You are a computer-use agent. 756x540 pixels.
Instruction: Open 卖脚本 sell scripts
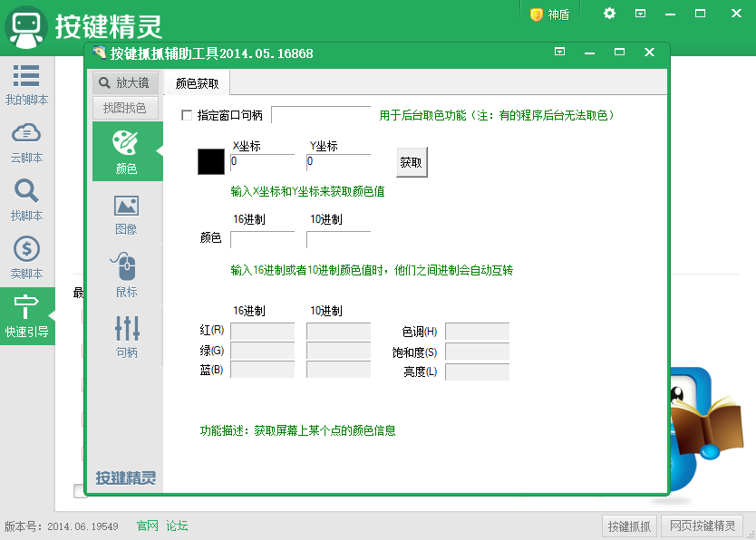coord(26,258)
